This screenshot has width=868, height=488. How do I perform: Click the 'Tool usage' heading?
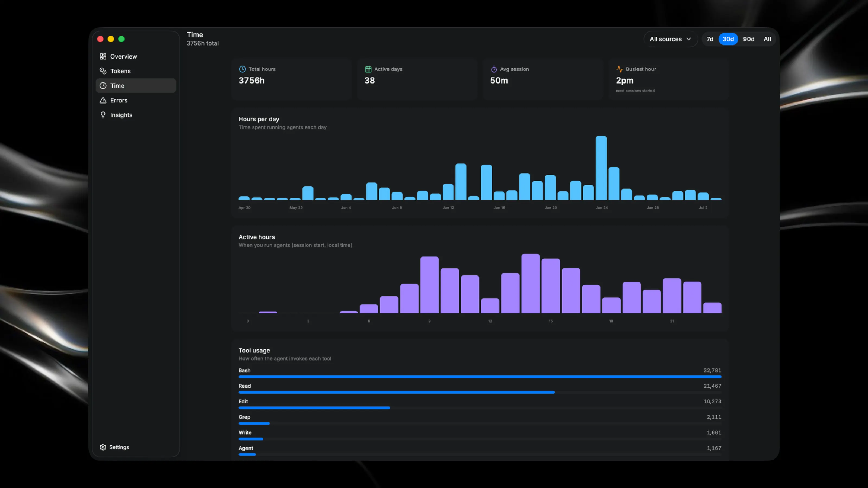point(254,350)
